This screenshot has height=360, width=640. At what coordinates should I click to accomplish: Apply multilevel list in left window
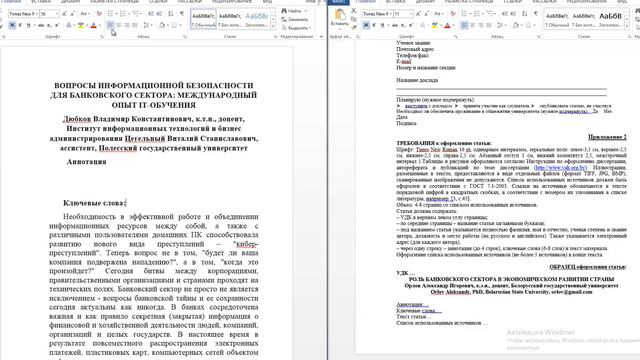tap(136, 14)
